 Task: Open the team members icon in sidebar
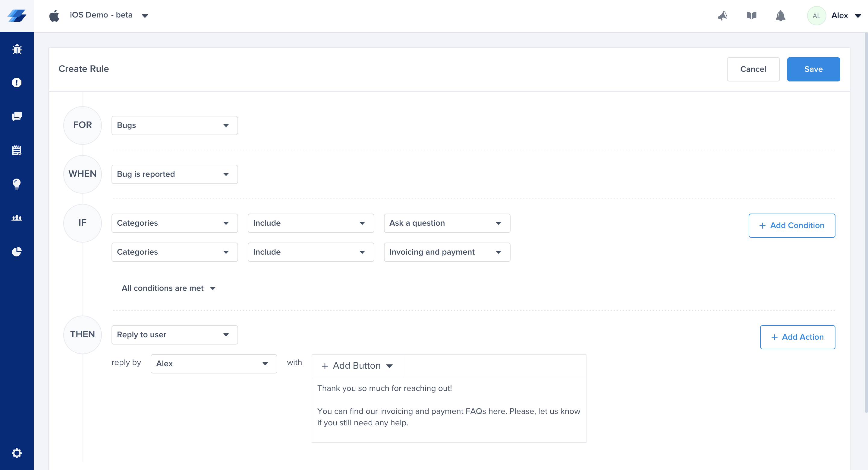coord(17,218)
